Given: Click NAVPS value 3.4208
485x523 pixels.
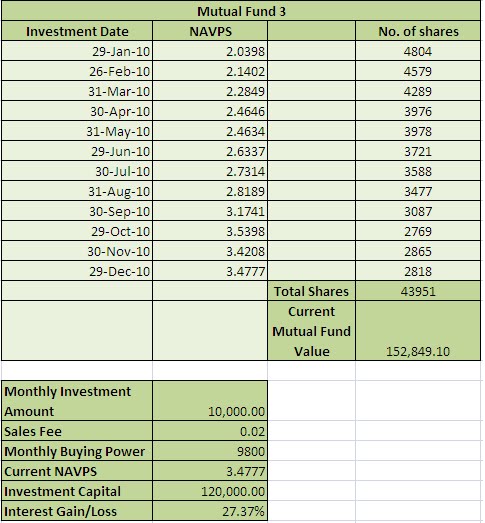Looking at the screenshot, I should pos(210,251).
